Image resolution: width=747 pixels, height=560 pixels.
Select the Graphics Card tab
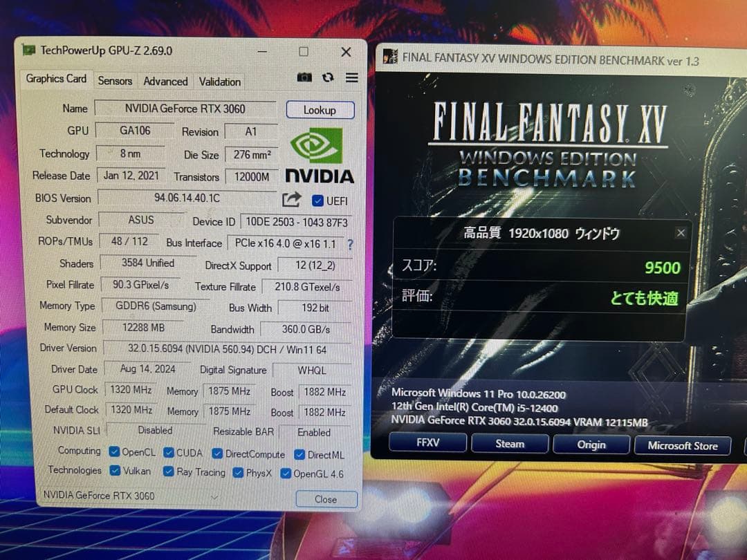(56, 79)
